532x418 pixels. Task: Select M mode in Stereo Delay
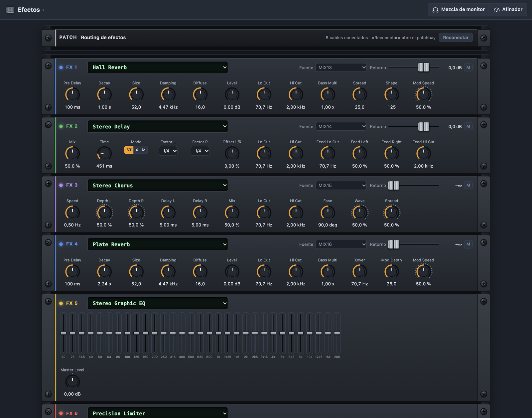click(x=144, y=150)
